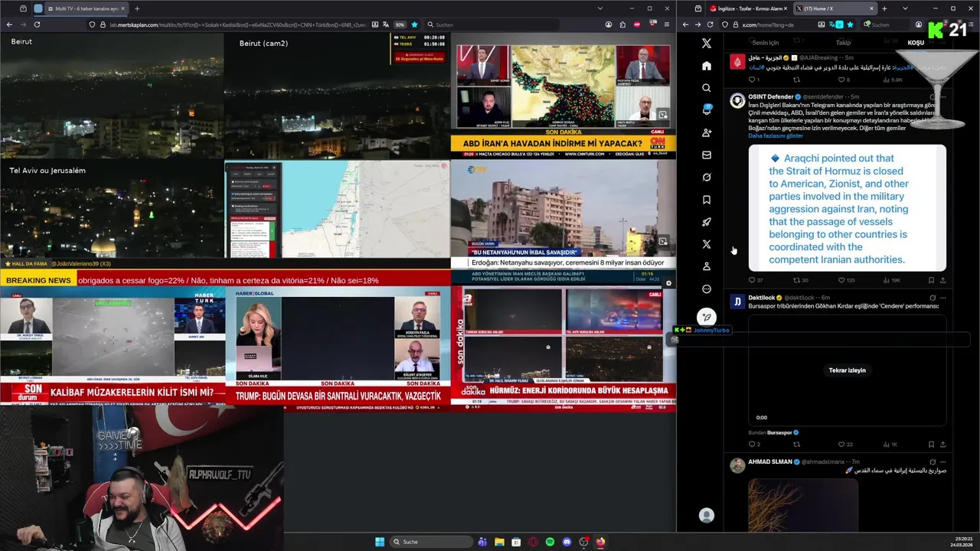The height and width of the screenshot is (551, 980).
Task: Open More options circle in X sidebar
Action: [707, 289]
